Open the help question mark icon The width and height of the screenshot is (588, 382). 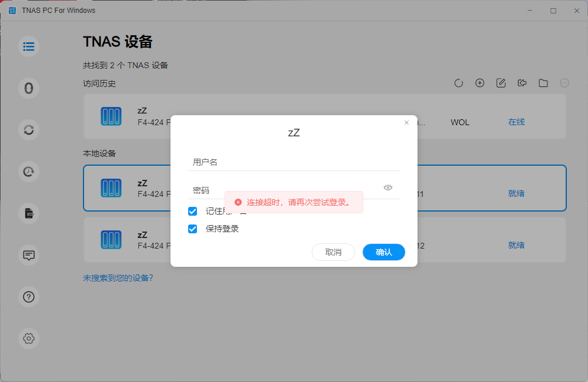(x=29, y=297)
